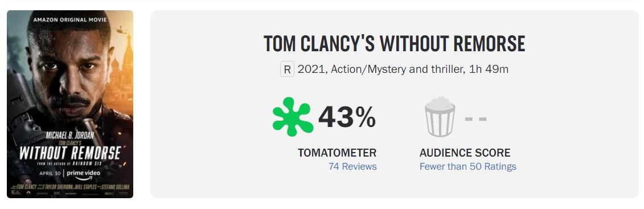This screenshot has height=209, width=644.
Task: Click the empty popcorn bucket icon
Action: pyautogui.click(x=440, y=117)
